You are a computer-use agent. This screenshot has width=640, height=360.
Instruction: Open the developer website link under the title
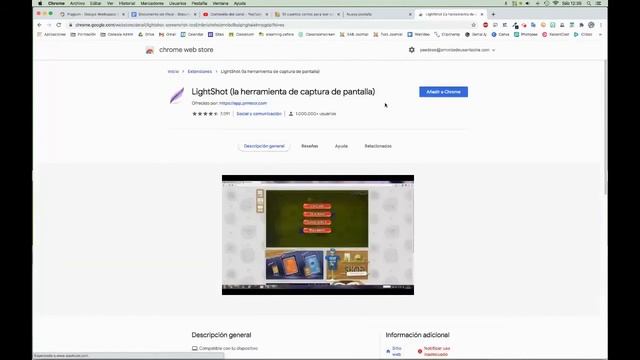pyautogui.click(x=243, y=103)
